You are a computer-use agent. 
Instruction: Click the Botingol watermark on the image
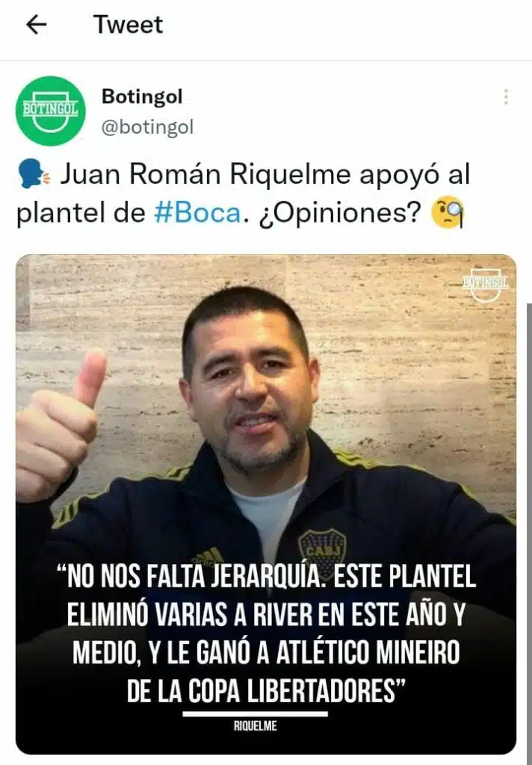[485, 284]
